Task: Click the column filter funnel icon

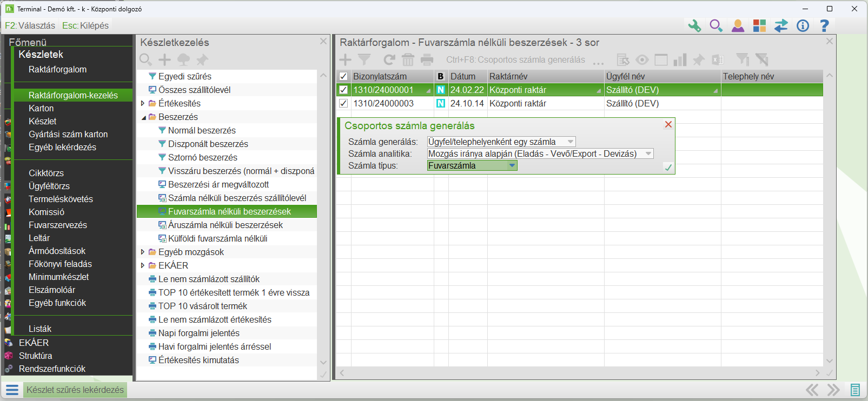Action: 743,59
